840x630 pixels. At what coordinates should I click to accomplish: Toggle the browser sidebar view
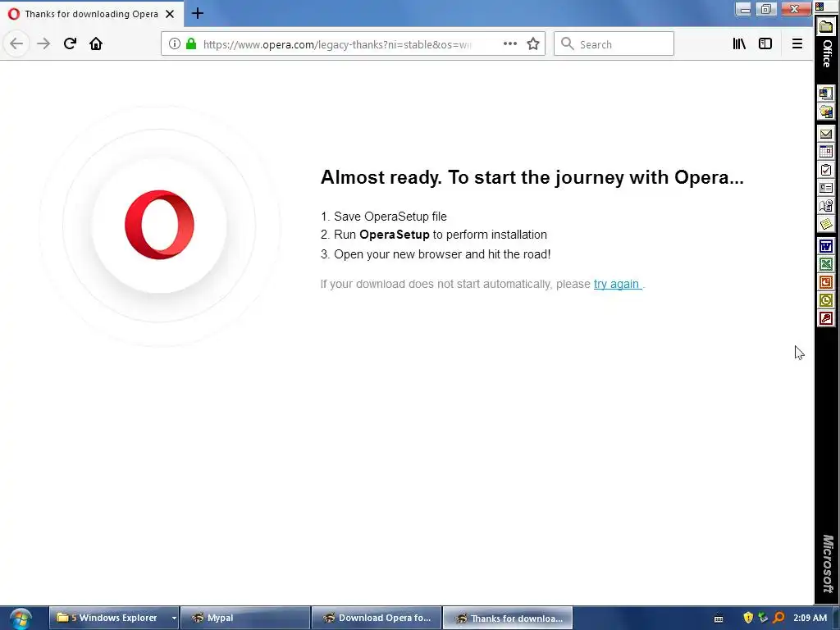765,44
